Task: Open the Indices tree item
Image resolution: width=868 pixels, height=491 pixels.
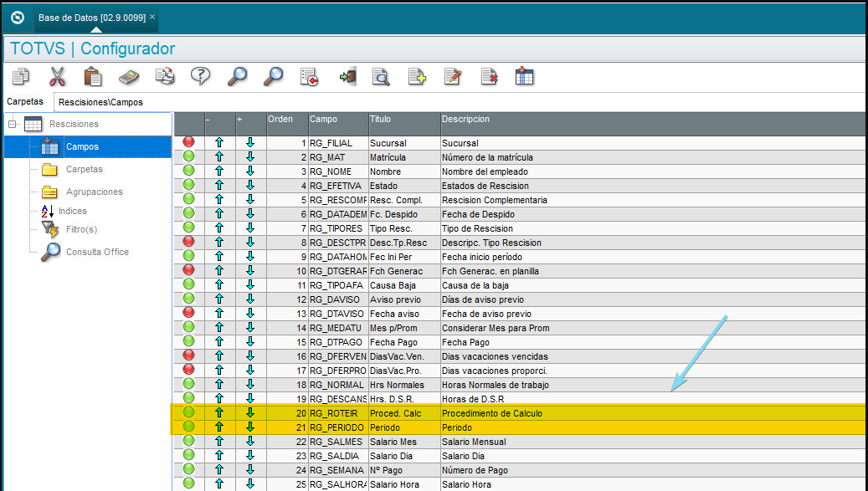Action: pyautogui.click(x=73, y=211)
